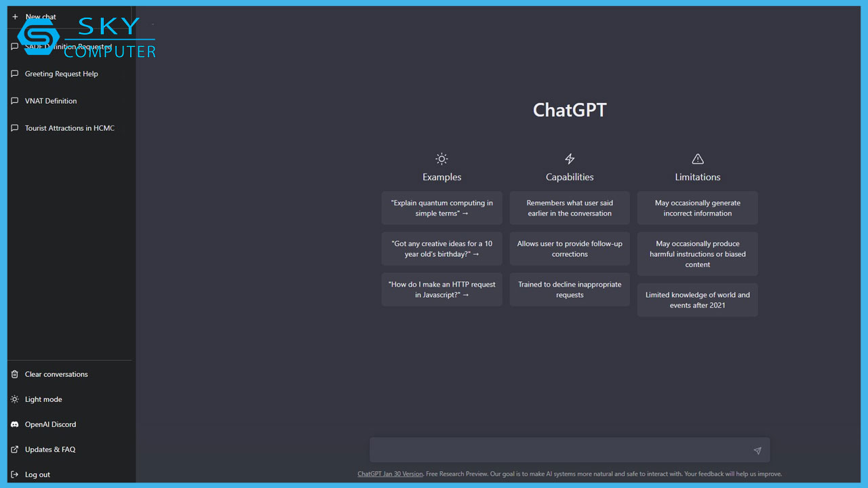Image resolution: width=868 pixels, height=488 pixels.
Task: Click the warning triangle above Limitations
Action: (x=697, y=159)
